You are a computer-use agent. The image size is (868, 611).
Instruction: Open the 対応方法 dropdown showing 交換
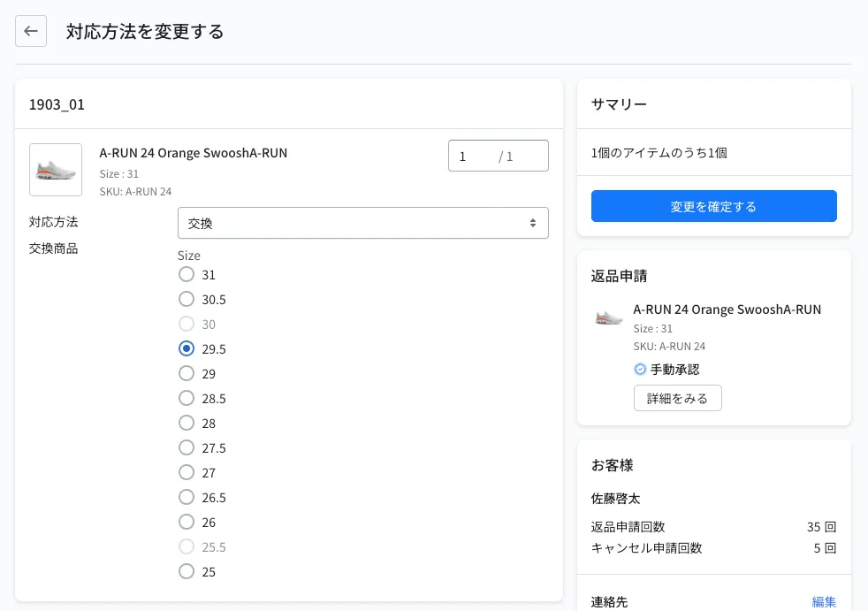363,223
